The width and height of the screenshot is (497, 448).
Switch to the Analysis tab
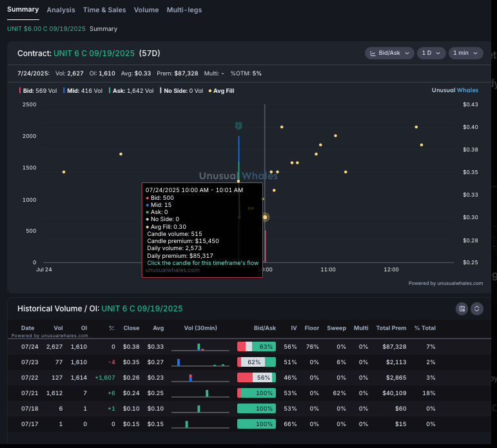click(x=61, y=10)
